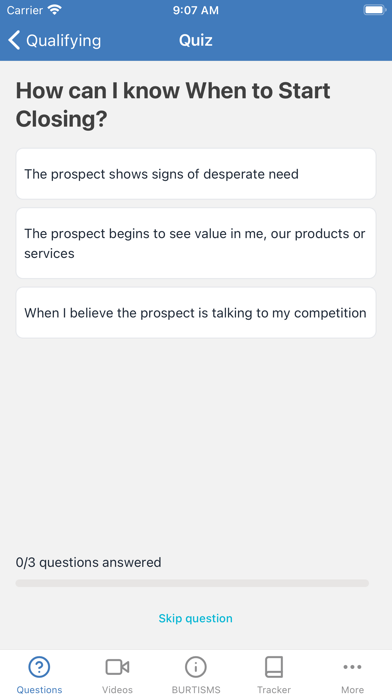Tap the Wi-Fi status icon
Image resolution: width=392 pixels, height=696 pixels.
(x=55, y=10)
